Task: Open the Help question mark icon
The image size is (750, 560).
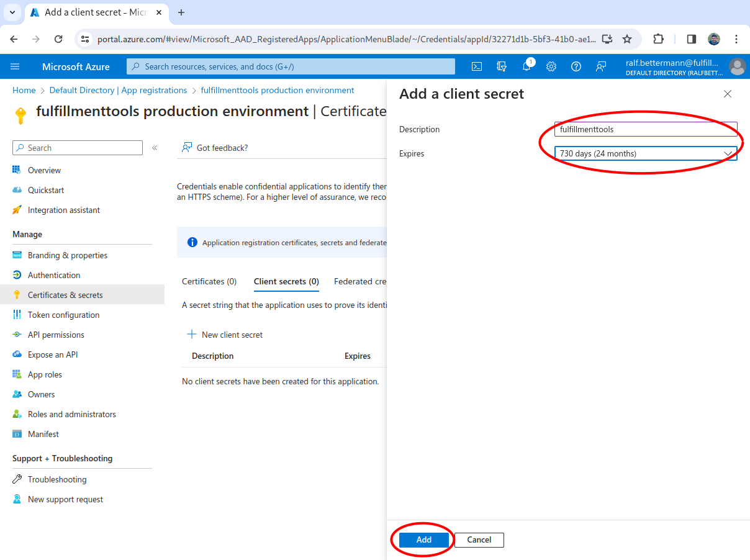Action: click(x=576, y=66)
